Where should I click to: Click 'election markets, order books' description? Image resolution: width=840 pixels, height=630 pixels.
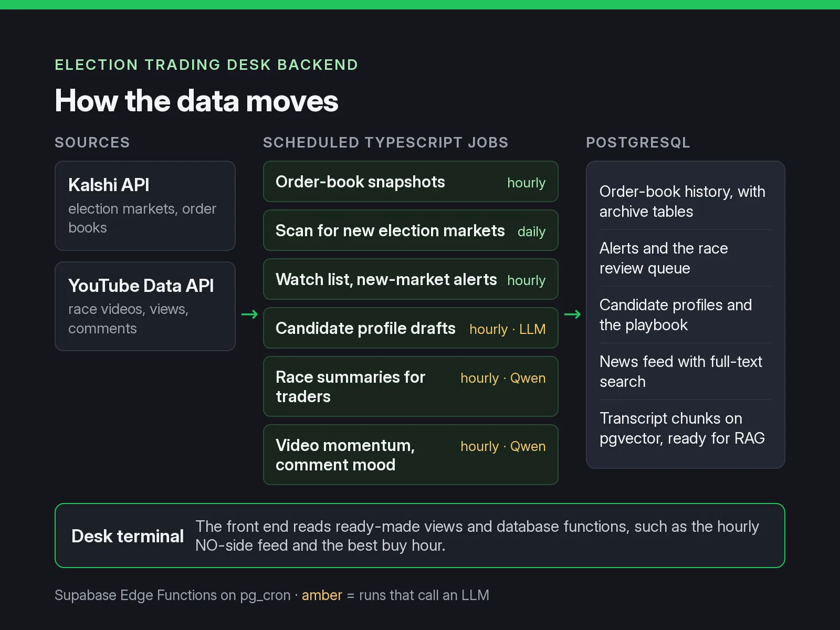(x=142, y=218)
